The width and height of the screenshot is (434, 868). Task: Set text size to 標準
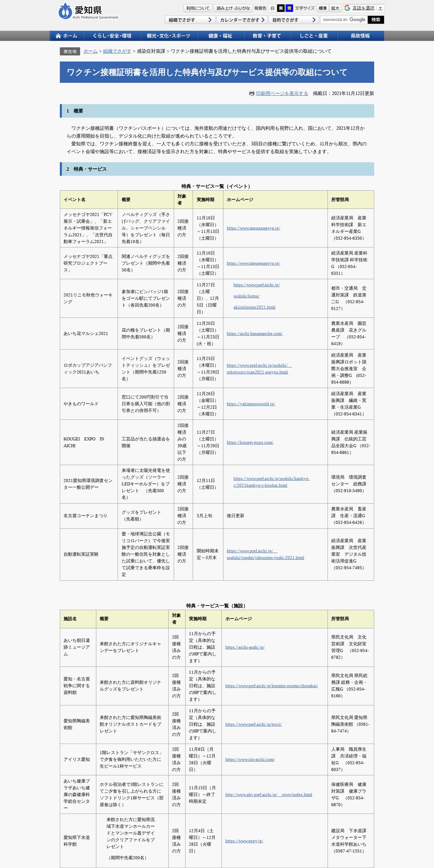(x=323, y=8)
